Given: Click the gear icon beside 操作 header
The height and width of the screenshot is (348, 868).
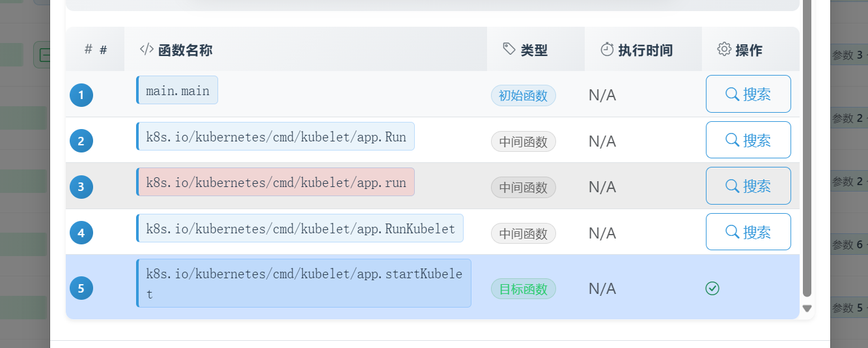Looking at the screenshot, I should 724,50.
